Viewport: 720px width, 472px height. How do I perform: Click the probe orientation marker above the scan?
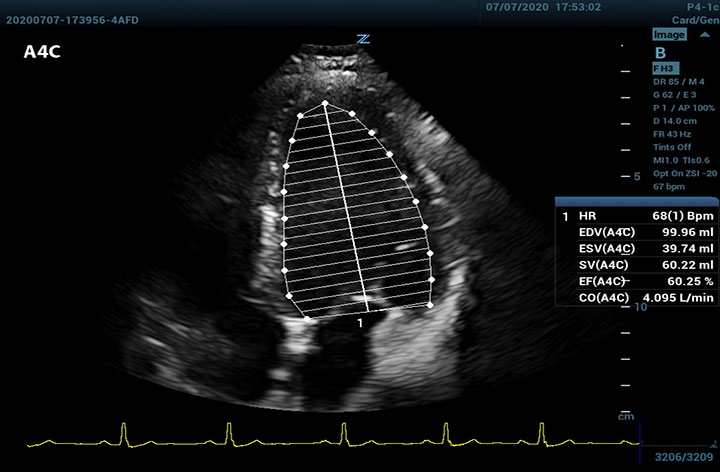[364, 39]
